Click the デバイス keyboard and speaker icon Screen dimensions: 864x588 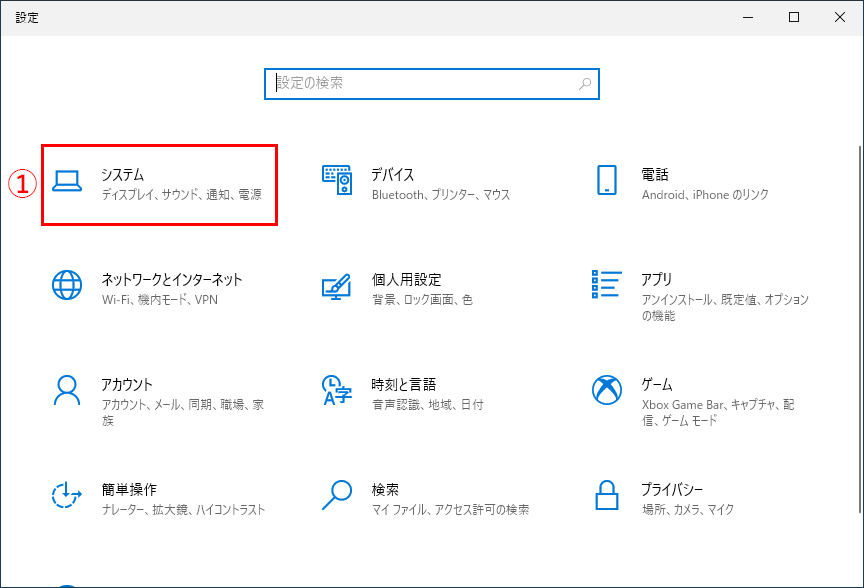337,180
